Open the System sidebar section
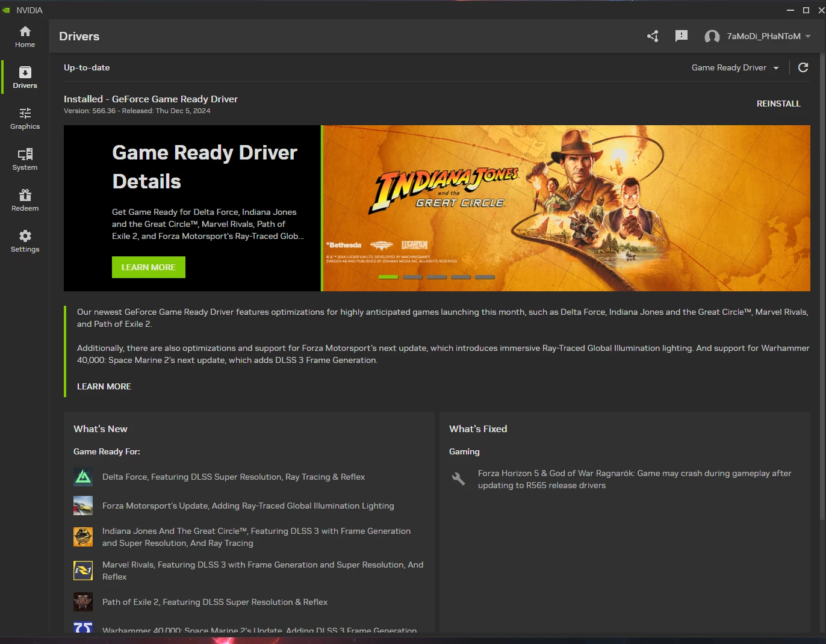This screenshot has width=826, height=644. [x=25, y=159]
